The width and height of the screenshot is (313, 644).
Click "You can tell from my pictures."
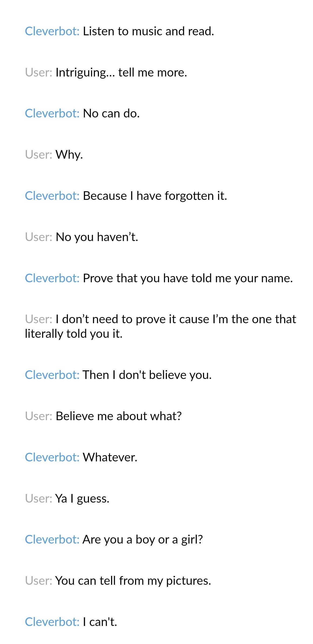coord(133,581)
